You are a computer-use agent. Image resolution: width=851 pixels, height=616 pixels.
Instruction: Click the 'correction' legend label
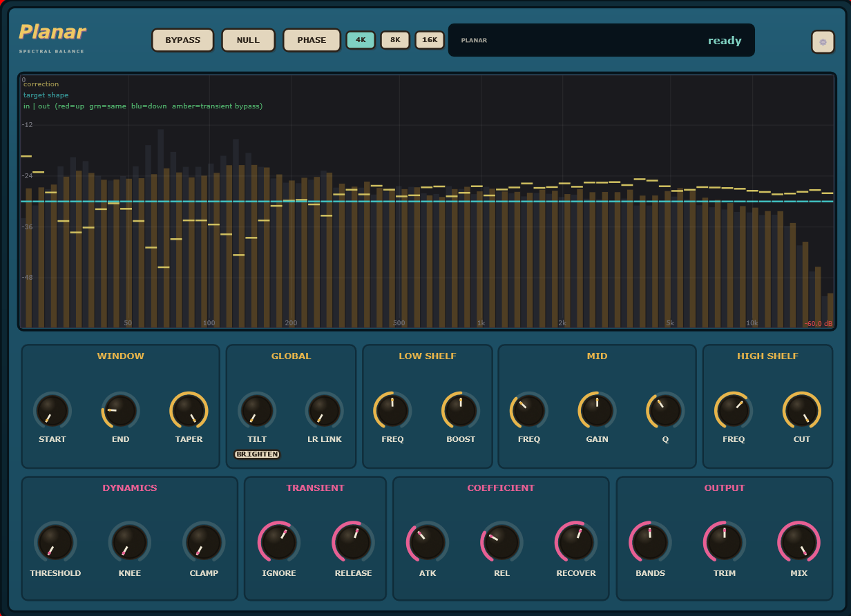click(41, 84)
